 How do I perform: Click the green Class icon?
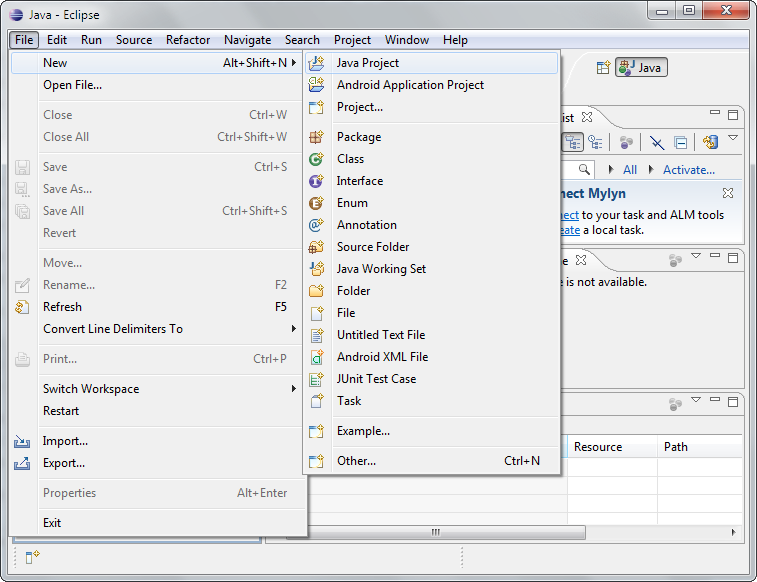click(x=317, y=159)
